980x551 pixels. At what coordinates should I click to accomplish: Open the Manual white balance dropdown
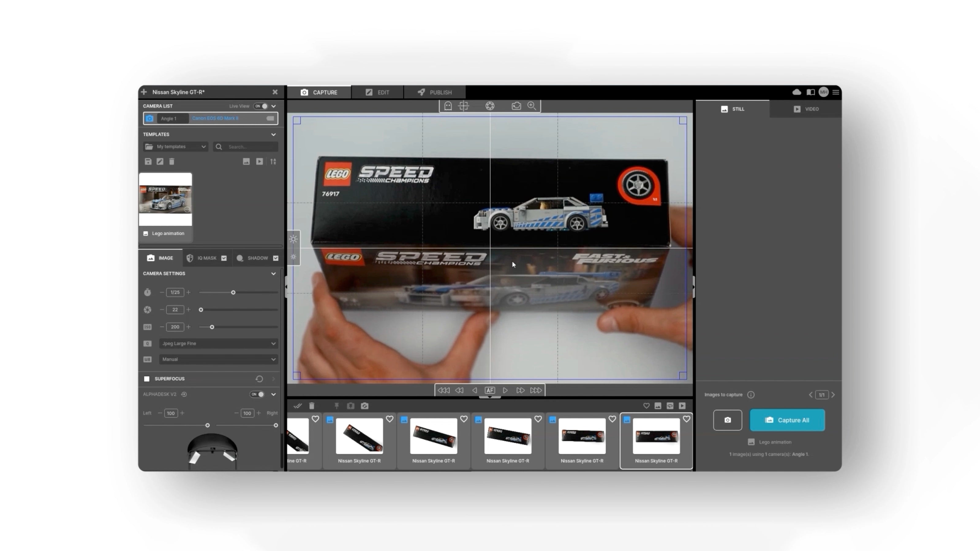[x=218, y=359]
